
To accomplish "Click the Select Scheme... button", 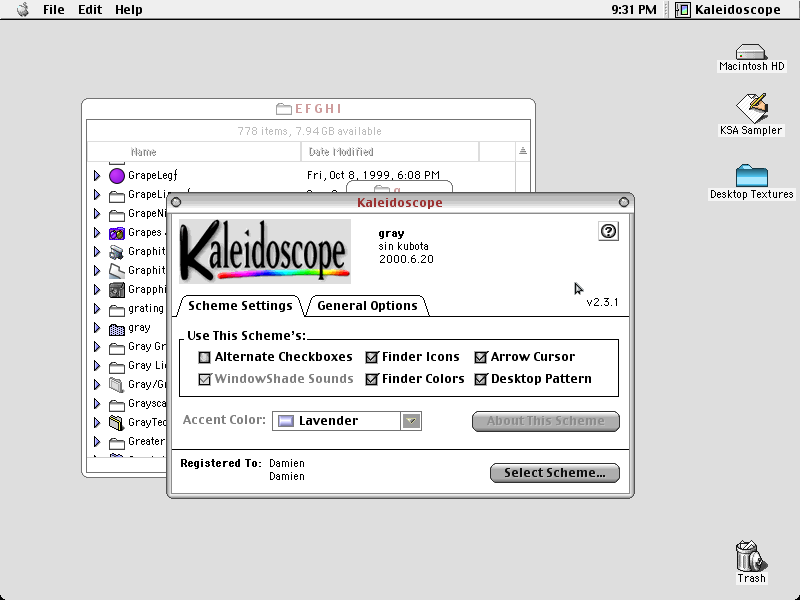I will coord(555,472).
